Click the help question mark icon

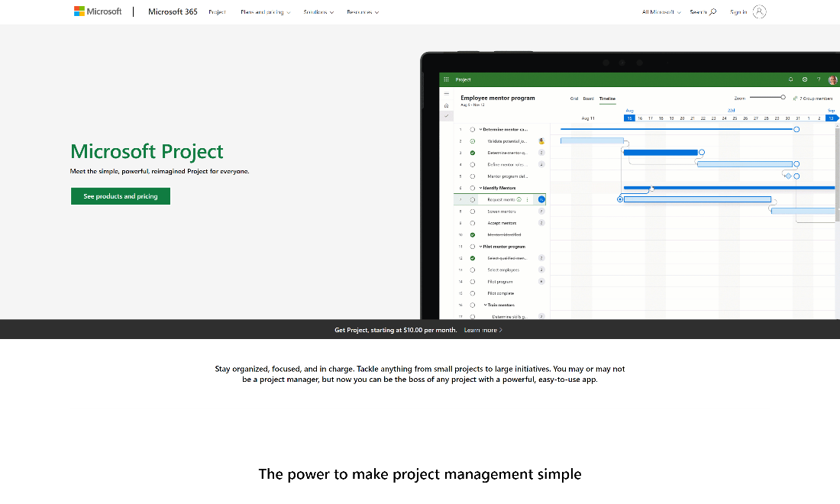click(818, 79)
